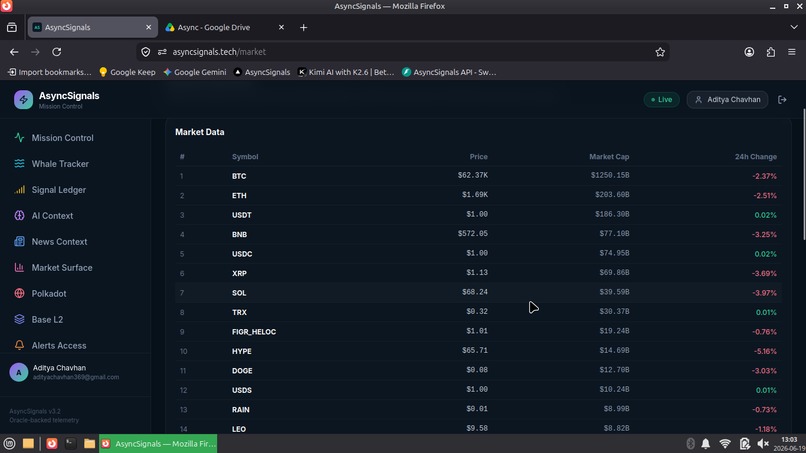Bookmark this page with star icon
This screenshot has width=806, height=453.
tap(660, 52)
